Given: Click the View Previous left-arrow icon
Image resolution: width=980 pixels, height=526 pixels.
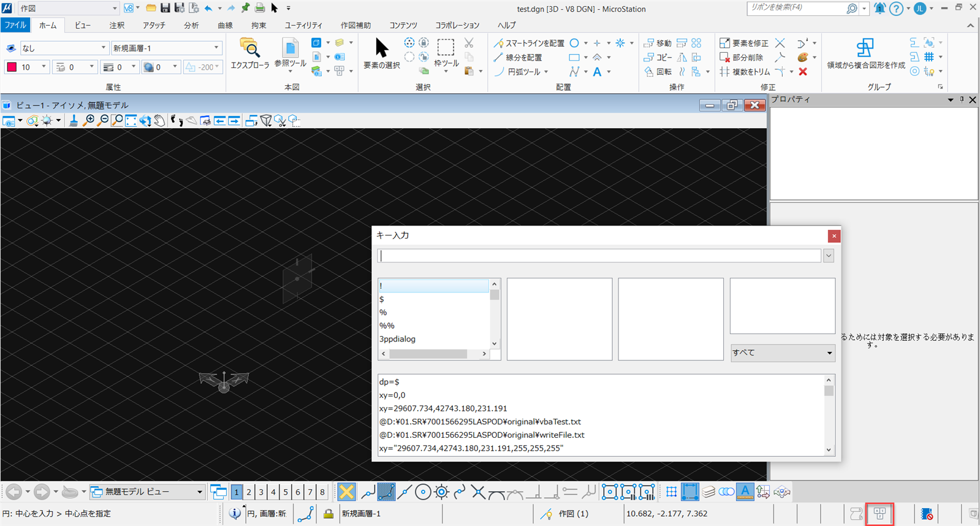Looking at the screenshot, I should click(219, 121).
